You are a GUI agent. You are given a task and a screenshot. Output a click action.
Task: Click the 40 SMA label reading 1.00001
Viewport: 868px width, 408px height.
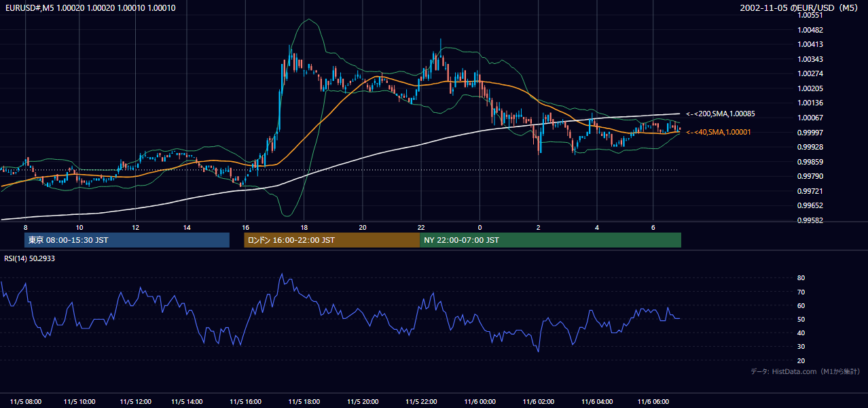point(718,132)
